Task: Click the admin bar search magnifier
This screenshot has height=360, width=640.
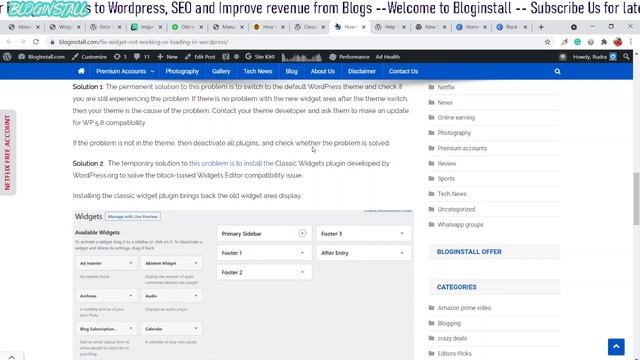Action: point(626,57)
